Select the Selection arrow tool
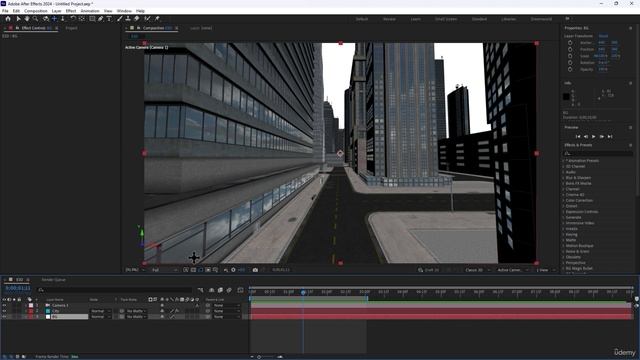Screen dimensions: 640x360 point(18,19)
